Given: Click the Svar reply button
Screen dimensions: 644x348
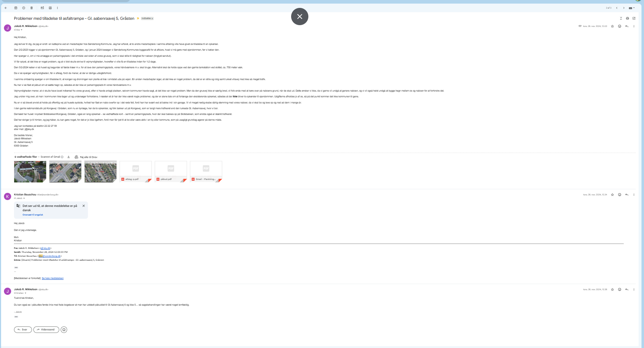Looking at the screenshot, I should [23, 330].
